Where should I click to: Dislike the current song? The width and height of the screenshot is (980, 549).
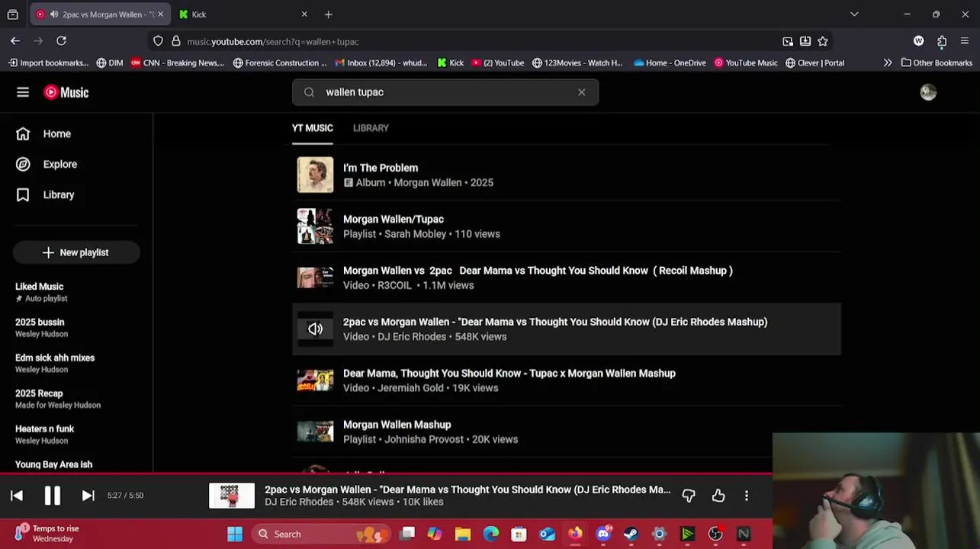(689, 496)
